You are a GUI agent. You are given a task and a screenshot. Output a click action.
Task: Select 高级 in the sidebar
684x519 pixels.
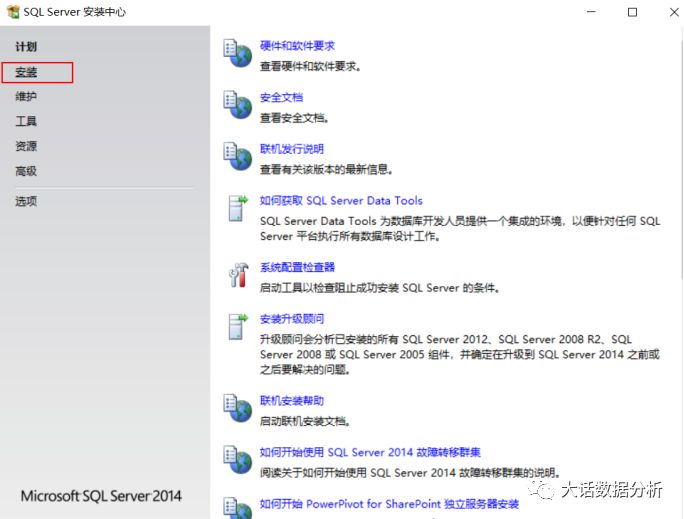26,171
